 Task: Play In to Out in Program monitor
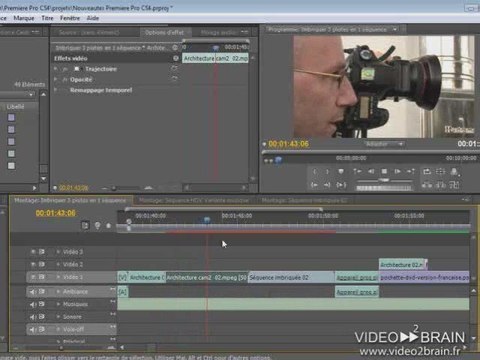coord(341,185)
